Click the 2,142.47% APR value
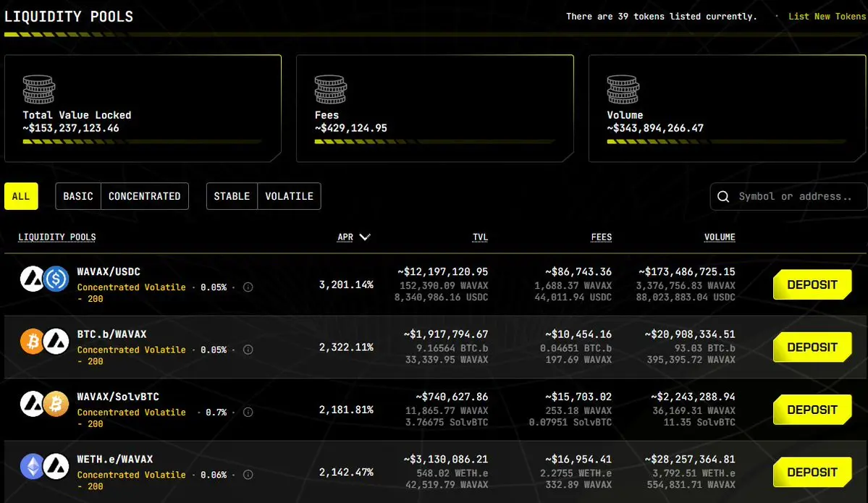868x503 pixels. point(346,472)
